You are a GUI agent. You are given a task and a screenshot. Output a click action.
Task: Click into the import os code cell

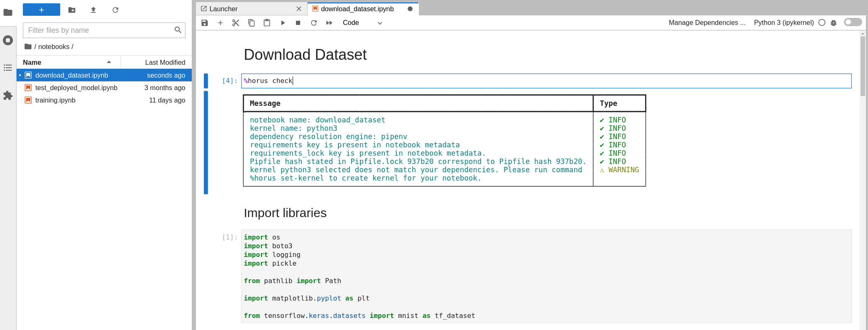pyautogui.click(x=546, y=276)
